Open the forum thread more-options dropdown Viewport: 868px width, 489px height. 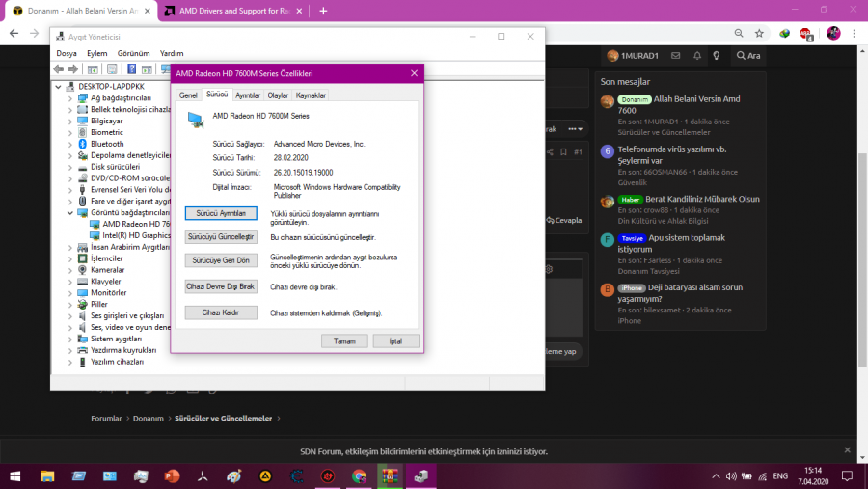(575, 129)
